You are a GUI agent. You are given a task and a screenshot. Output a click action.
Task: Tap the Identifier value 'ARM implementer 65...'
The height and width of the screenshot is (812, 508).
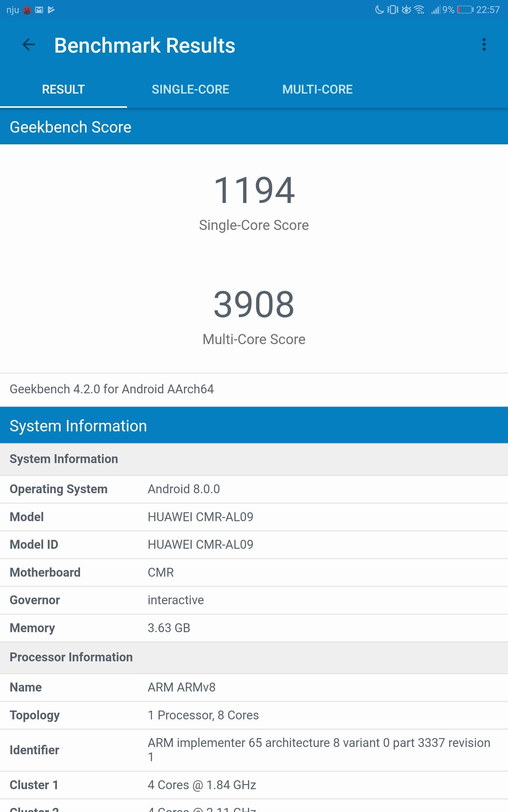coord(319,750)
